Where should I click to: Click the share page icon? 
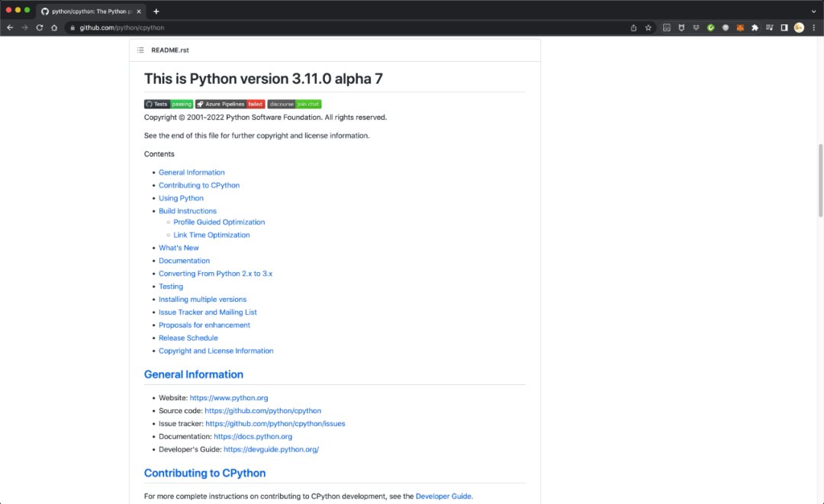(633, 27)
